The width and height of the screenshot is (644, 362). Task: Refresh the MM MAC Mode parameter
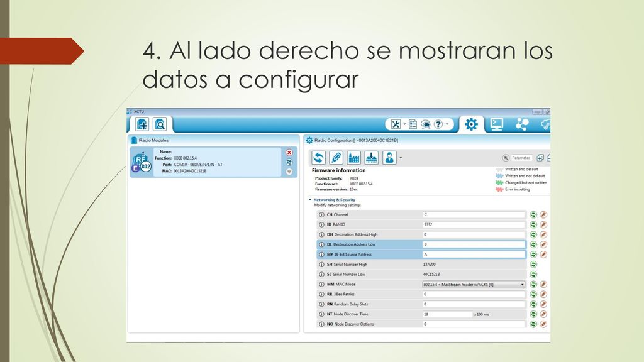point(533,284)
